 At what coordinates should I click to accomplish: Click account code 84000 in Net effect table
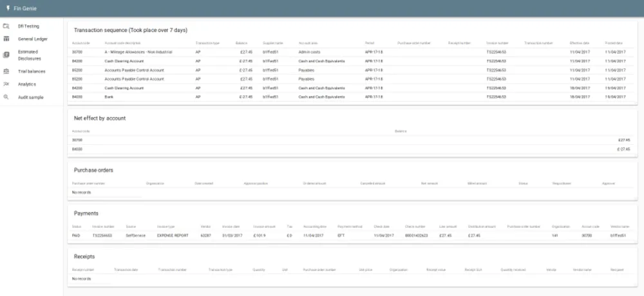77,149
